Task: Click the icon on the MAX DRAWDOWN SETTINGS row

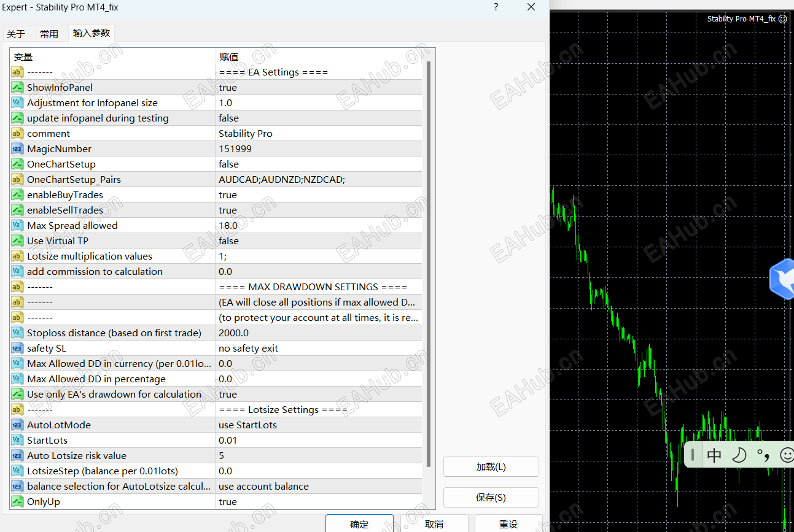Action: tap(17, 287)
